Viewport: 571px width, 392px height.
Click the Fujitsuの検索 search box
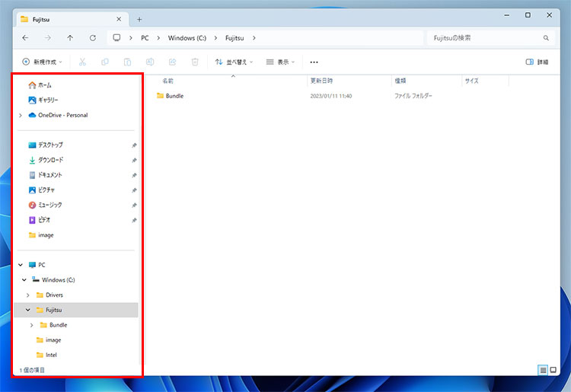489,37
